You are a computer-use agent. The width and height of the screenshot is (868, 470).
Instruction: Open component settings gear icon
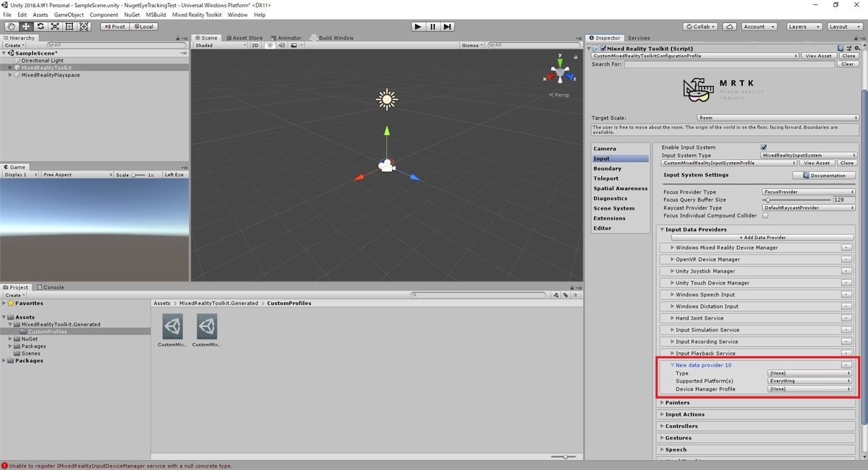858,48
